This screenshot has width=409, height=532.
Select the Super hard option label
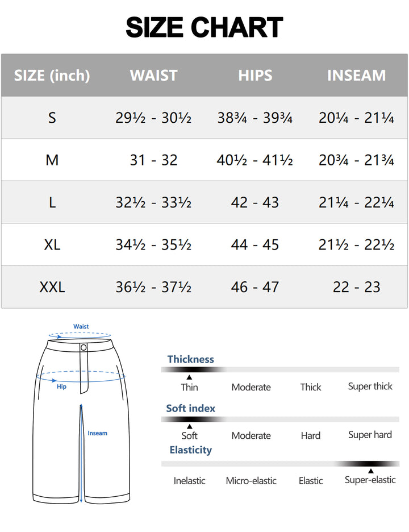[370, 435]
